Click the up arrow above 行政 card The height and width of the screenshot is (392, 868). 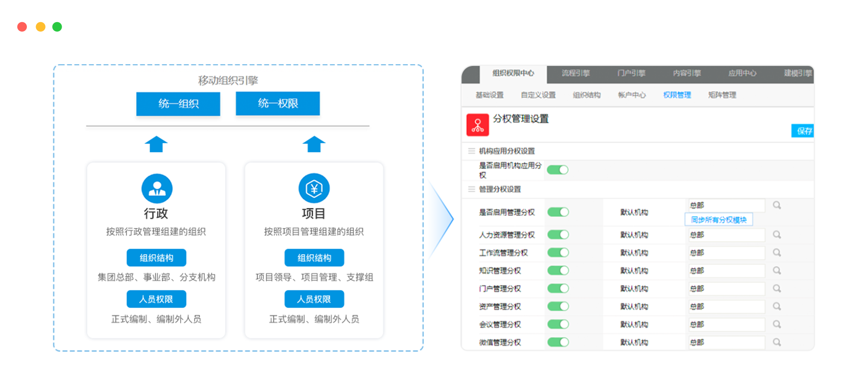point(156,144)
